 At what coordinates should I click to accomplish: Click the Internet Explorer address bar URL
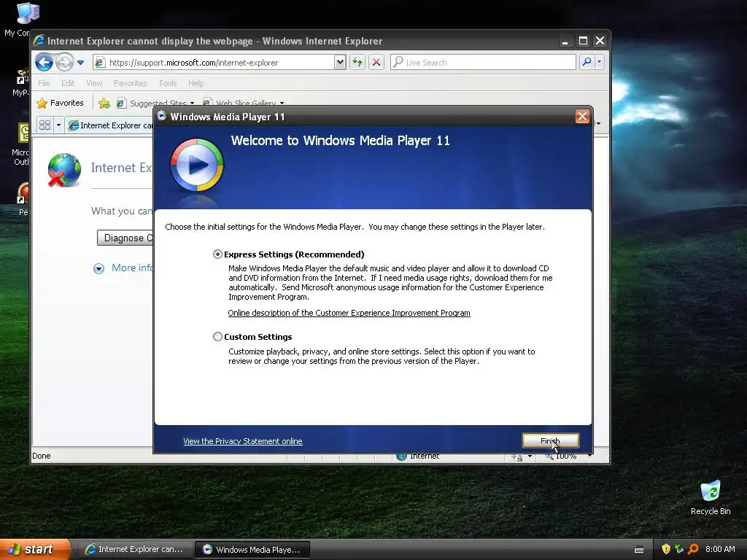point(193,63)
